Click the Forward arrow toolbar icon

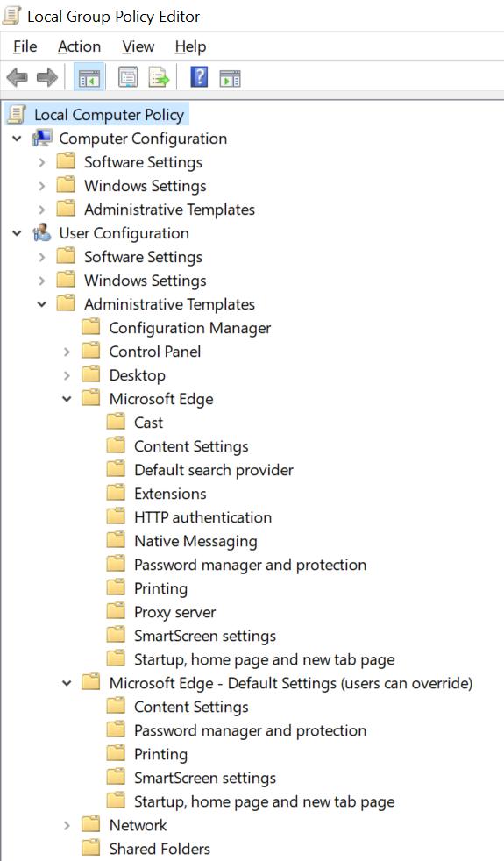pyautogui.click(x=47, y=78)
